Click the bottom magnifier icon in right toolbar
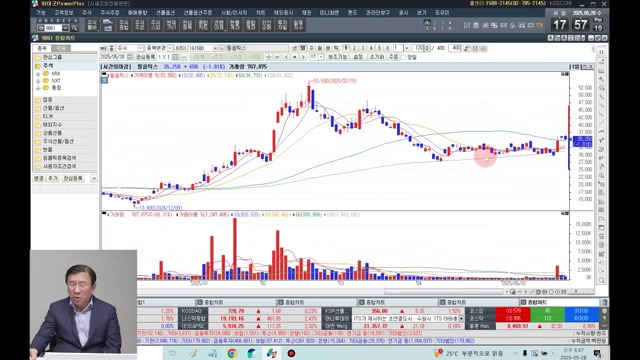The width and height of the screenshot is (640, 360). (602, 280)
